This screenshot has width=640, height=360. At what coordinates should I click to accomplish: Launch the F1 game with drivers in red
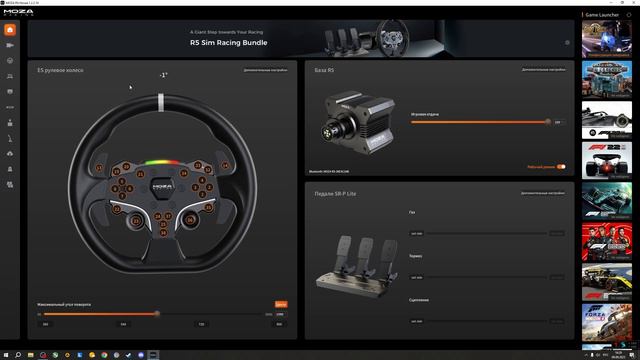607,241
